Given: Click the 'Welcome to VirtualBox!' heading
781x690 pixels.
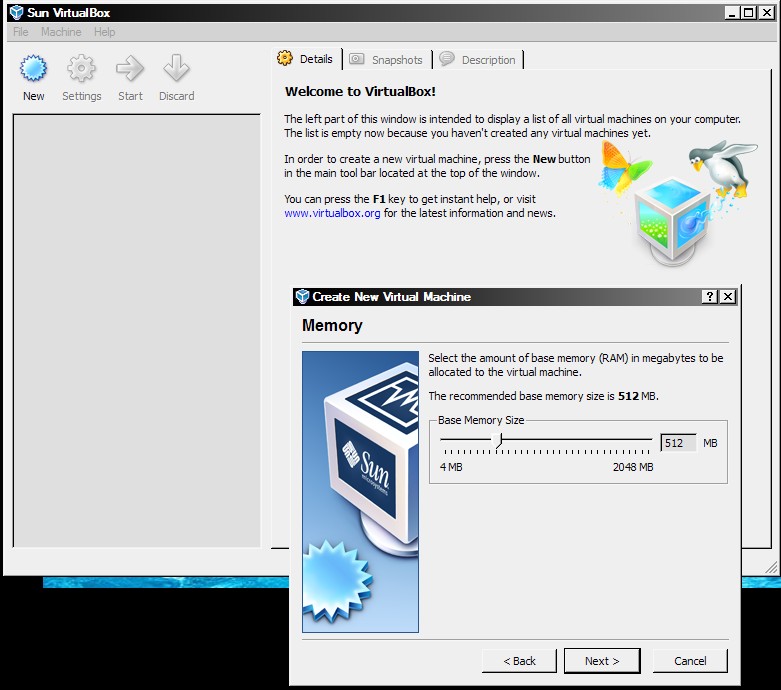Looking at the screenshot, I should (x=360, y=92).
